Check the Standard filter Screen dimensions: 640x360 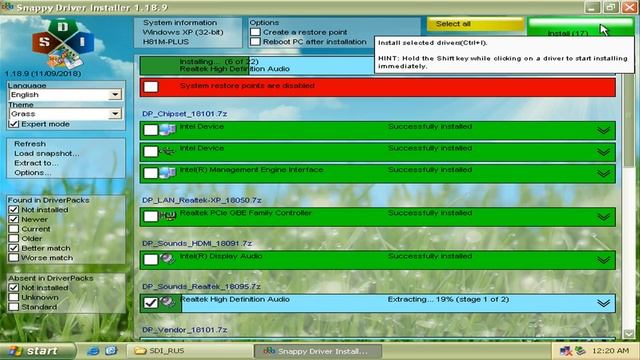point(14,307)
